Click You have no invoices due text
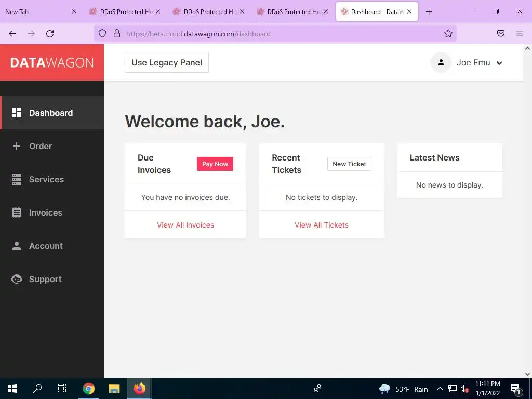Image resolution: width=532 pixels, height=399 pixels. coord(185,197)
